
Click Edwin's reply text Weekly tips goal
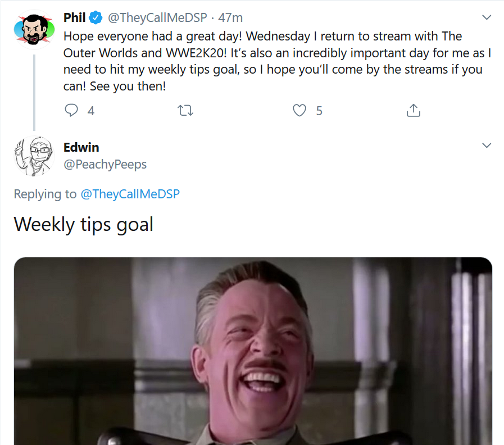click(84, 224)
